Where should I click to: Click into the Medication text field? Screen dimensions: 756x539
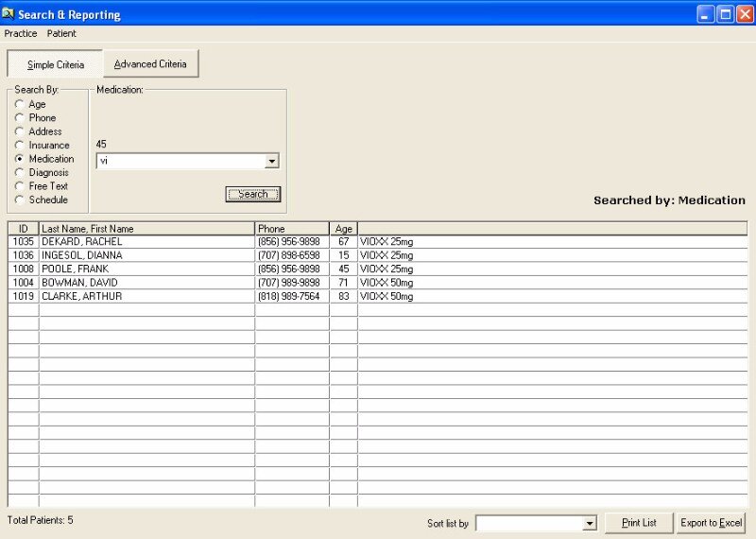click(x=180, y=162)
